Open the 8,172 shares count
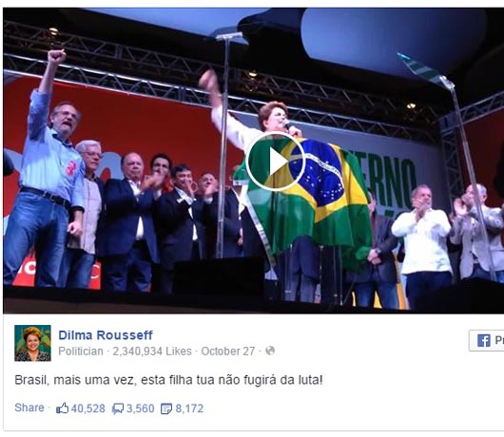The image size is (504, 437). 189,408
